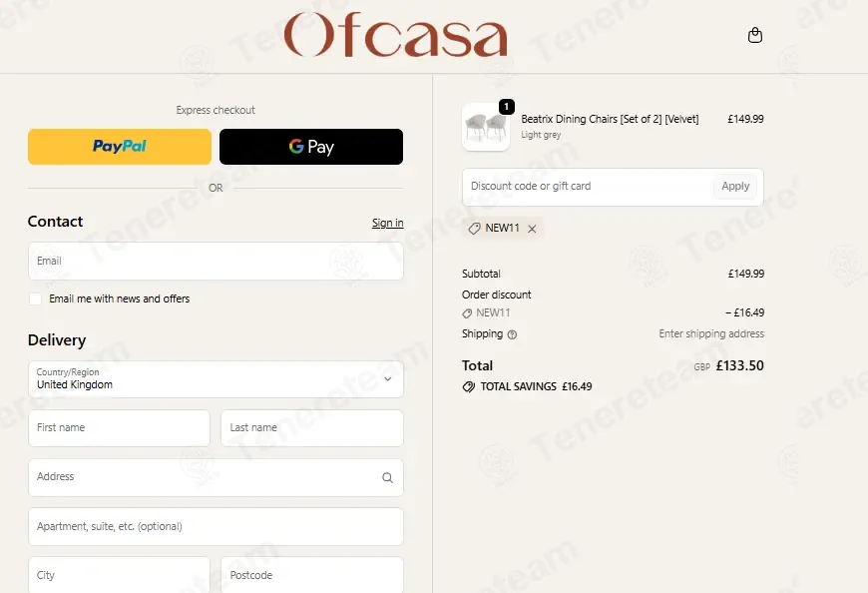Click the City input field
The image size is (868, 593).
point(119,575)
